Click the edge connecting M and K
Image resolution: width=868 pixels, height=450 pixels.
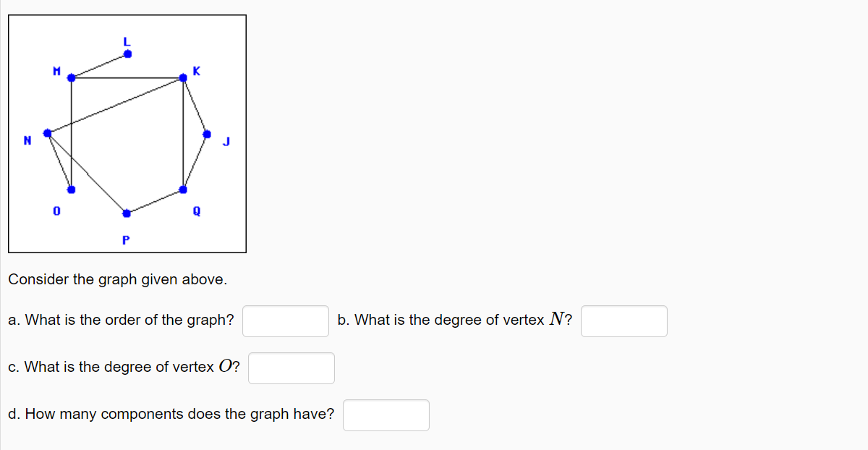pyautogui.click(x=127, y=77)
